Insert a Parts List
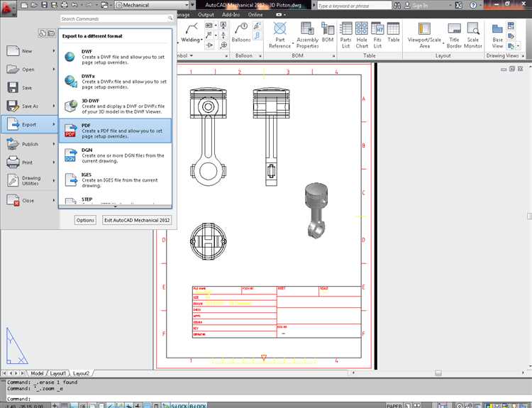Screen dimensions: 532x408 [x=345, y=35]
